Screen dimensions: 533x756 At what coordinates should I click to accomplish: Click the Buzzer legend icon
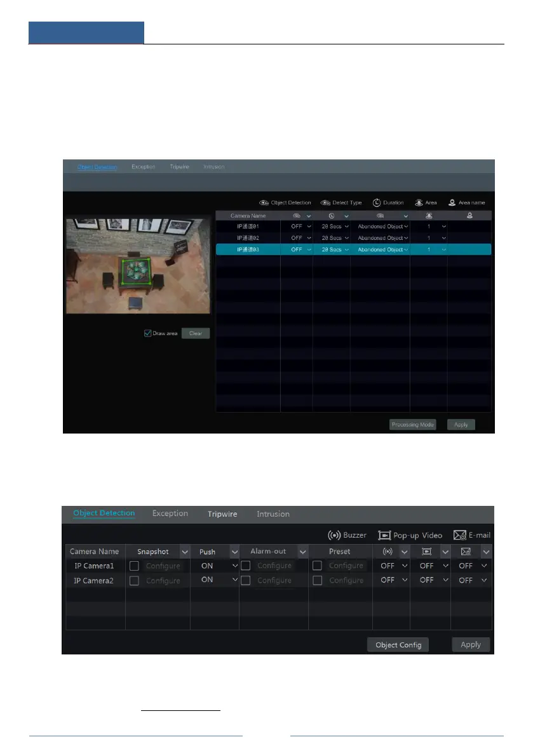tap(334, 535)
